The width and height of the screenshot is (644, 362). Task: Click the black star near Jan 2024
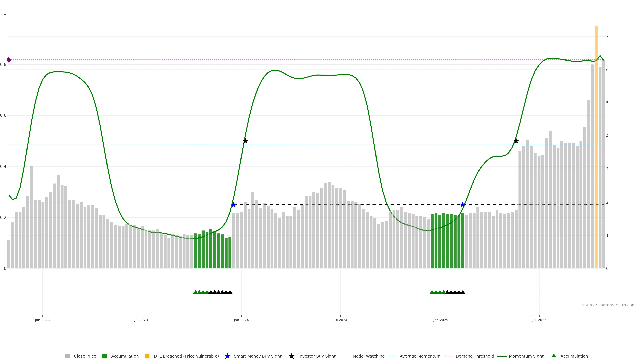pyautogui.click(x=245, y=141)
